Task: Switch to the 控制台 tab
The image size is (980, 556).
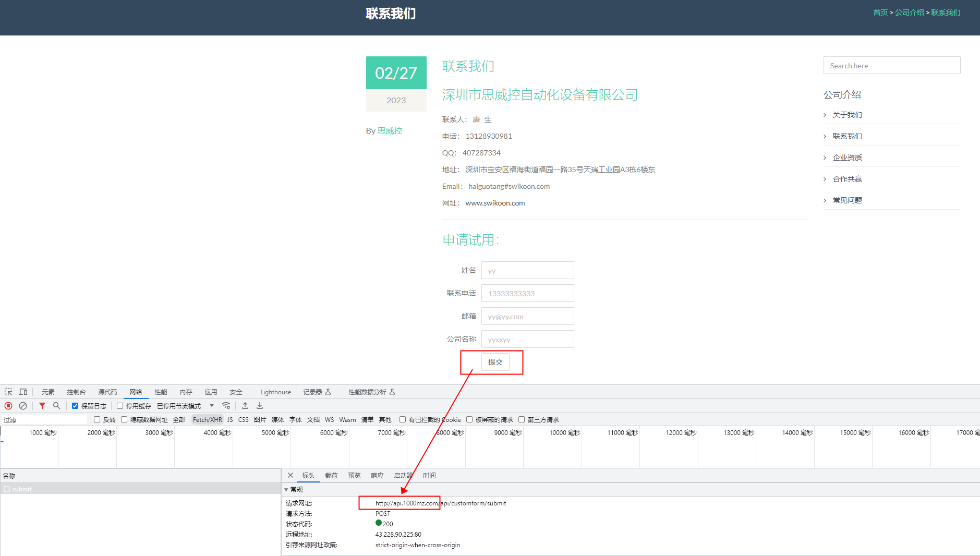Action: click(x=76, y=392)
